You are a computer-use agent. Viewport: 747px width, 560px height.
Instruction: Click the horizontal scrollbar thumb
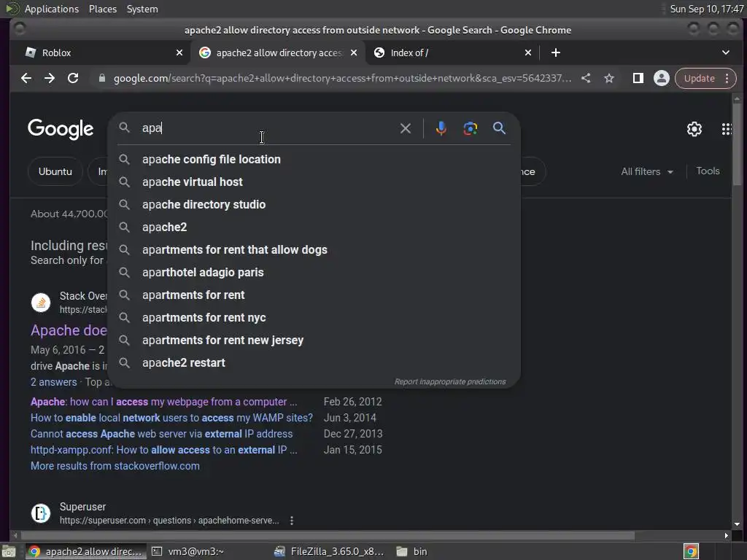pyautogui.click(x=327, y=536)
